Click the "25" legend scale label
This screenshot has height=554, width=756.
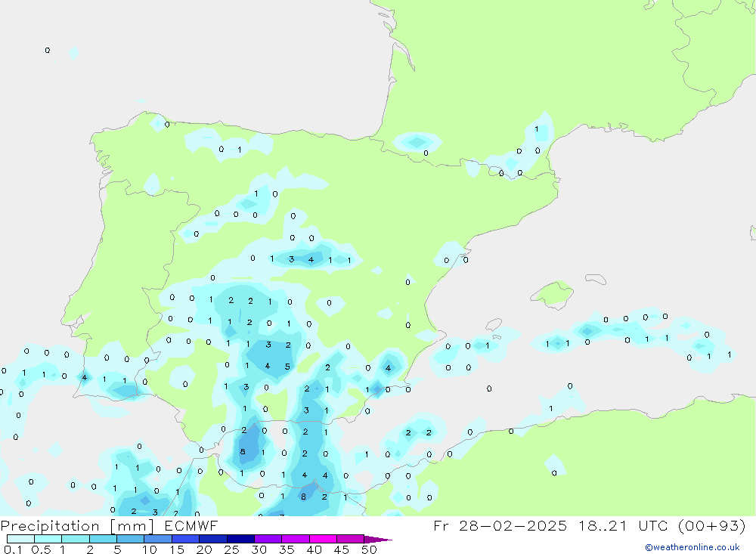pos(231,549)
